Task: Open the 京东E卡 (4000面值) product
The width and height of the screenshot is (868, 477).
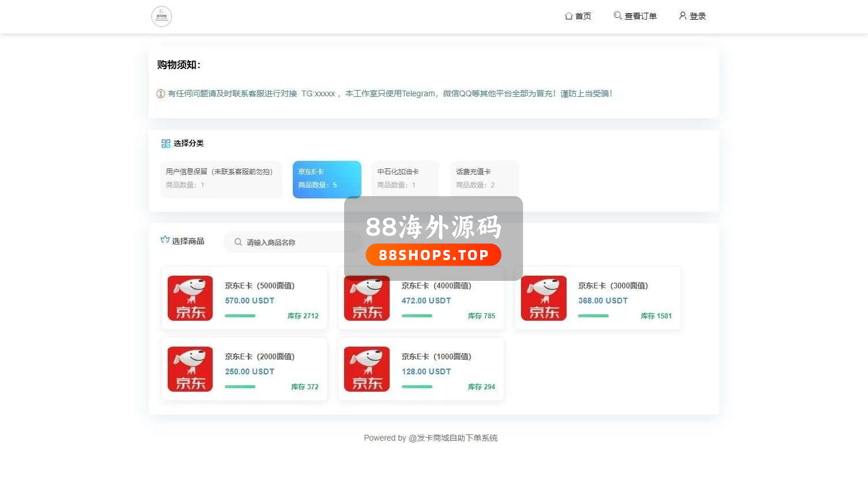Action: pos(436,286)
